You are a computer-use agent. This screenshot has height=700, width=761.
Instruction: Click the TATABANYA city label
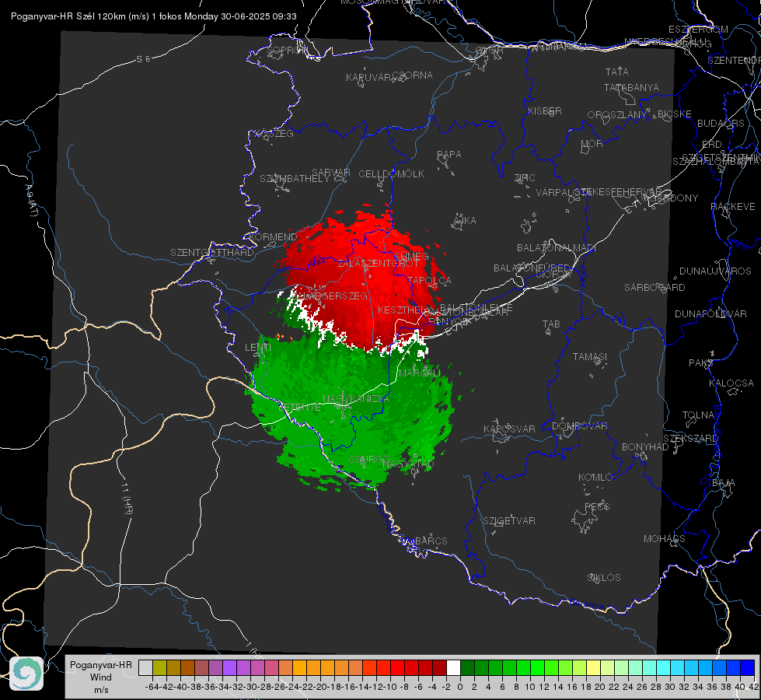(631, 87)
